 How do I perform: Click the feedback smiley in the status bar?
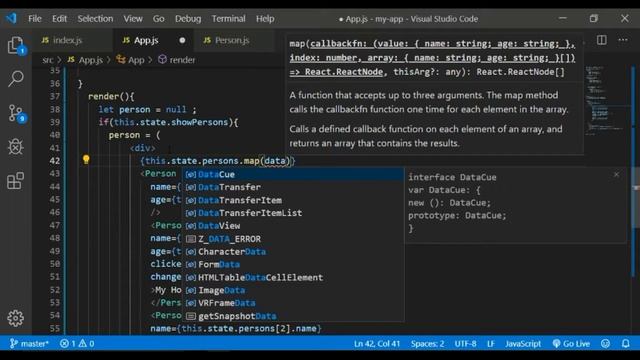tap(605, 344)
